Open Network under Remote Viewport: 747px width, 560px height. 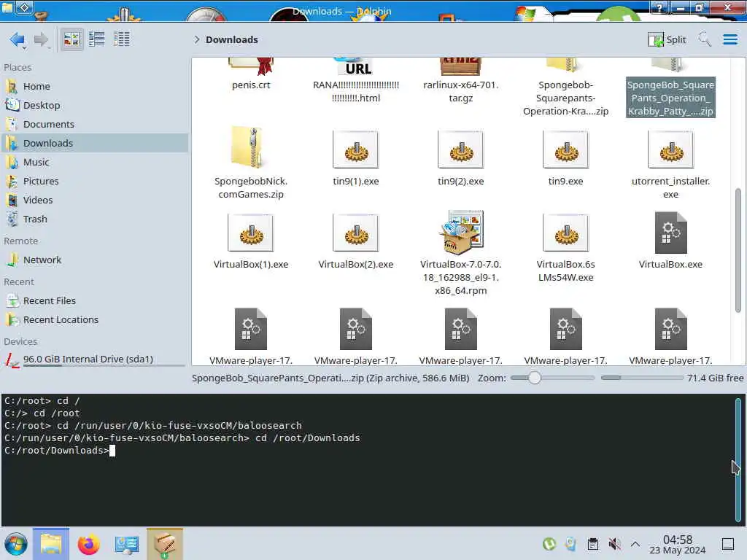coord(94,260)
